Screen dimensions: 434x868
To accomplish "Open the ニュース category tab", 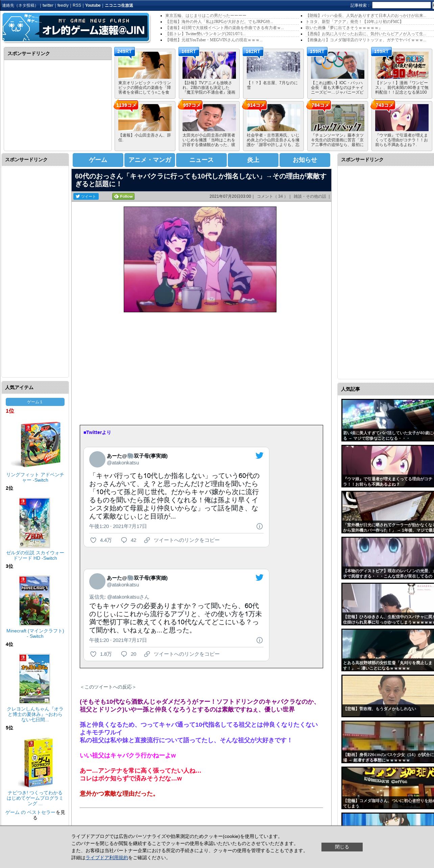I will (201, 160).
